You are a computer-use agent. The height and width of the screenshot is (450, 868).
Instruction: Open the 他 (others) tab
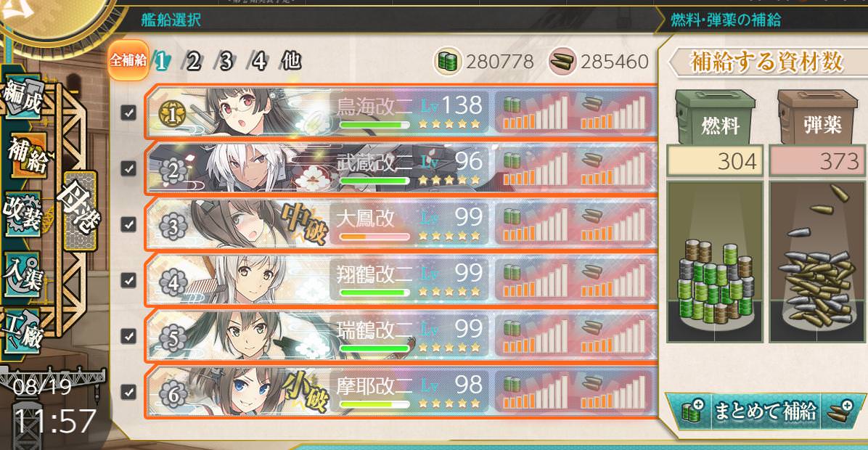(x=291, y=60)
